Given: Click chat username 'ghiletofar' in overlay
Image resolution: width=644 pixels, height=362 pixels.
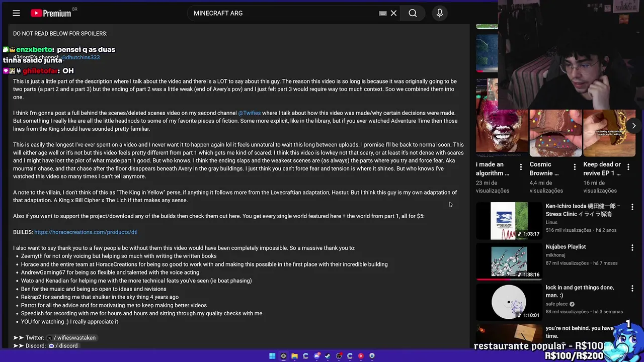Looking at the screenshot, I should 40,71.
